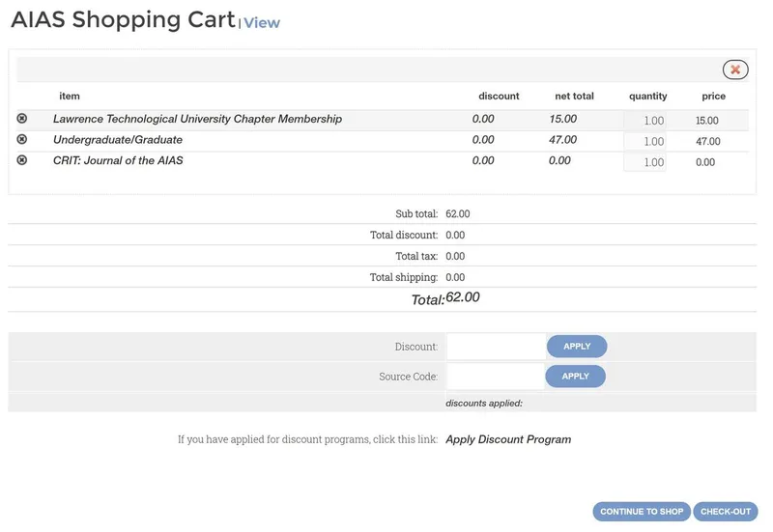Remove Undergraduate/Graduate item from cart
The image size is (773, 532).
[22, 140]
